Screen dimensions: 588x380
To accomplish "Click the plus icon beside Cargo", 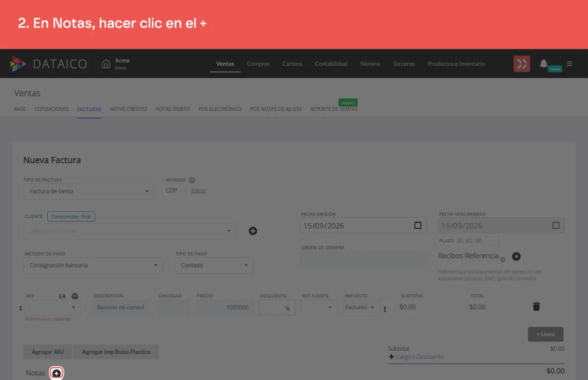I will point(391,357).
